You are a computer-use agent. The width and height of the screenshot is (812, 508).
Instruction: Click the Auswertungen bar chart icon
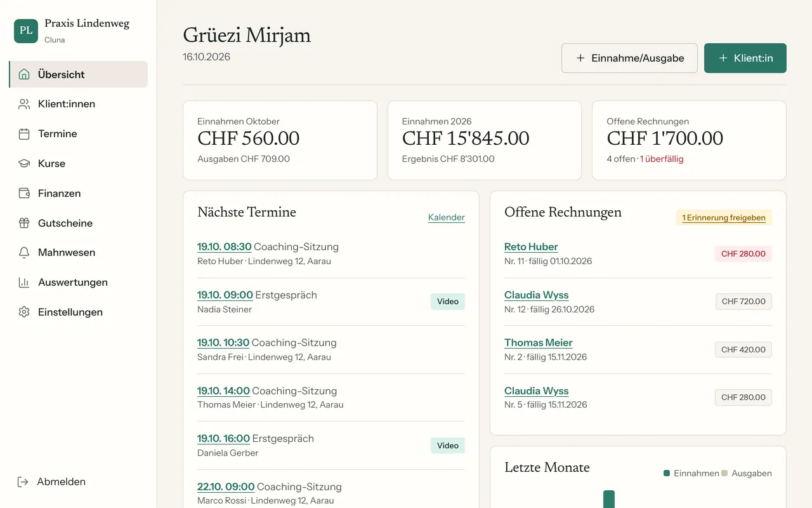[x=24, y=283]
